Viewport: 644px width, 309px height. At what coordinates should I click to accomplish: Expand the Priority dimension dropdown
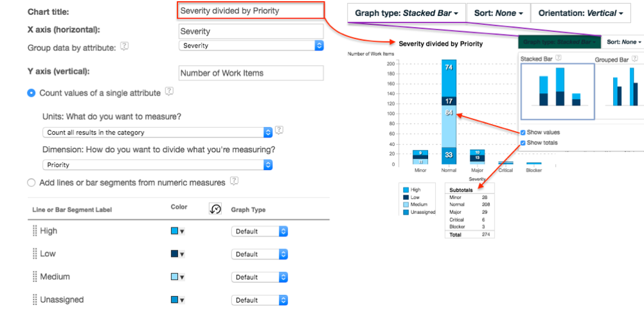click(157, 165)
